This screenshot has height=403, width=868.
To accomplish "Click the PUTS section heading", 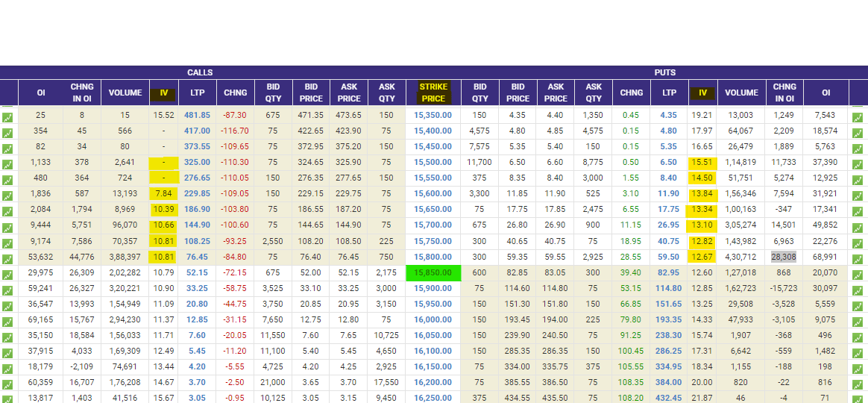I will [665, 72].
